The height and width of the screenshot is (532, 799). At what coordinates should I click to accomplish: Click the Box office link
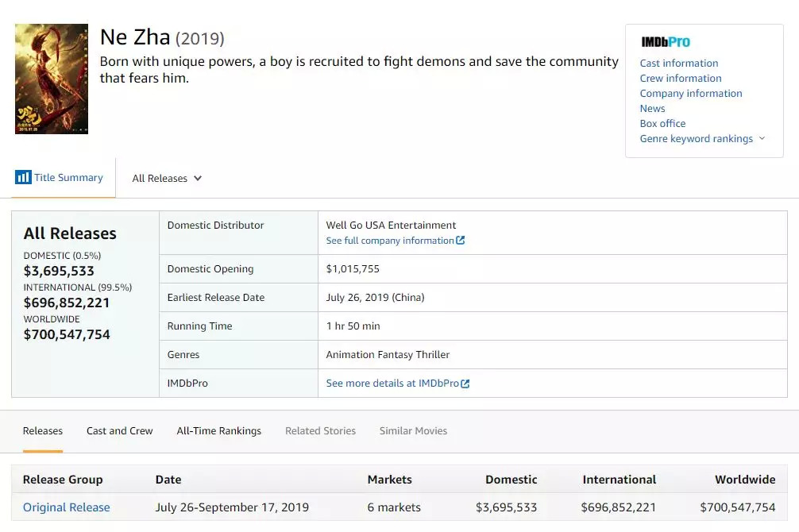pyautogui.click(x=662, y=124)
